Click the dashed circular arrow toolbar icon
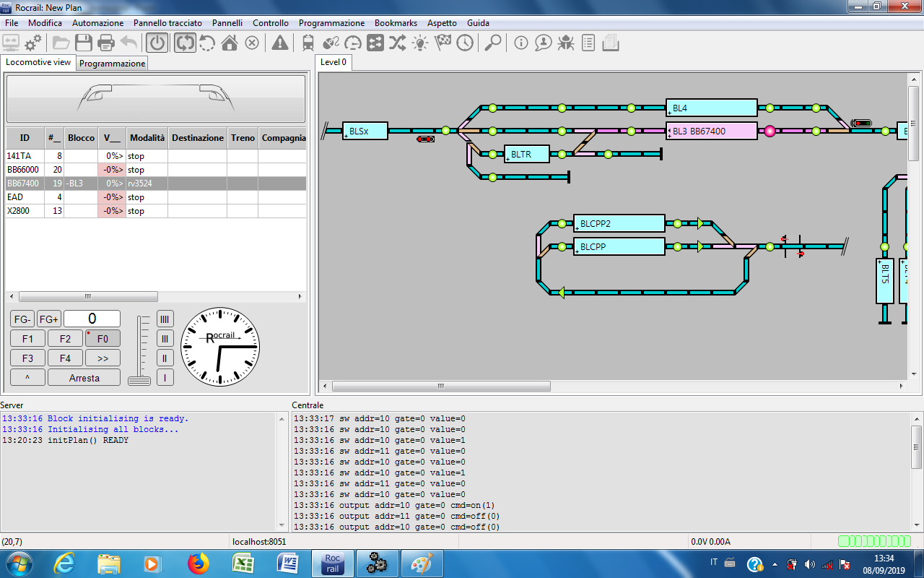Screen dimensions: 924x578 click(207, 43)
